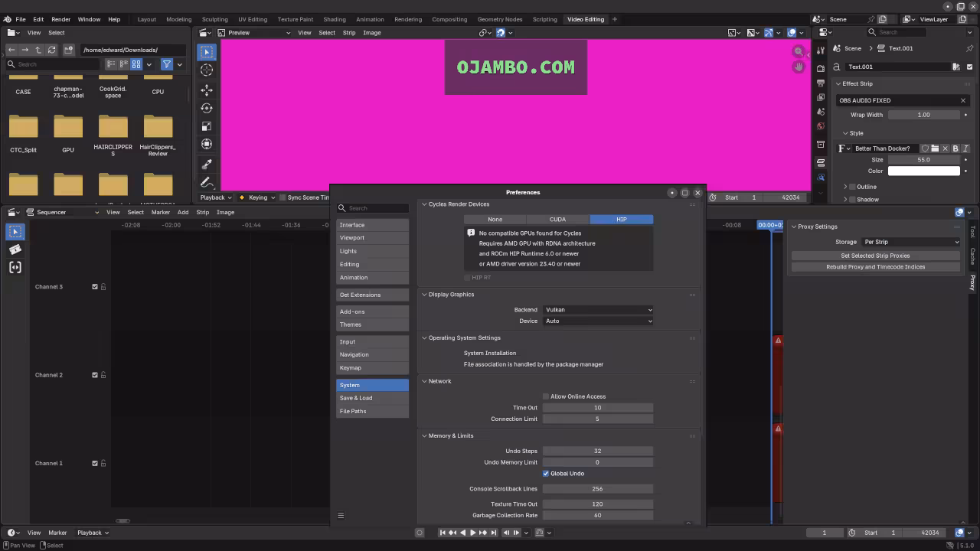Select the Move tool in the preview sidebar
980x551 pixels.
coord(206,90)
